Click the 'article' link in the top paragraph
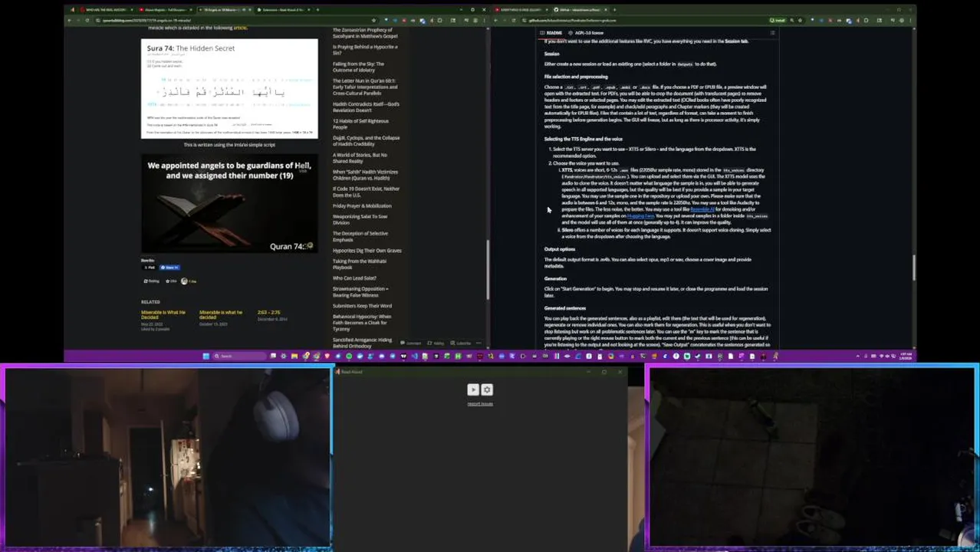 [x=240, y=28]
